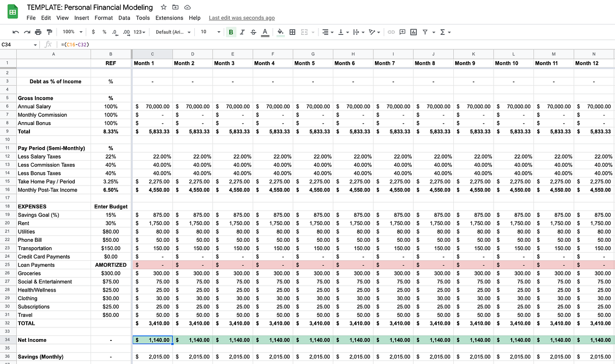Click the insert comment icon
The width and height of the screenshot is (615, 364).
[402, 32]
